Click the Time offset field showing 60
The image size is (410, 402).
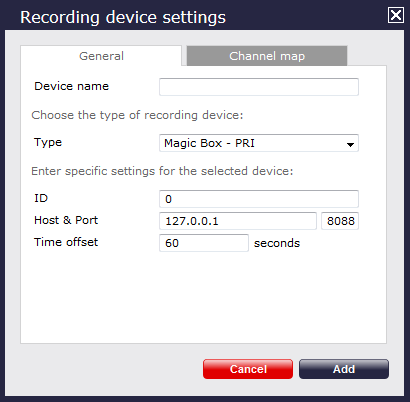tap(204, 243)
